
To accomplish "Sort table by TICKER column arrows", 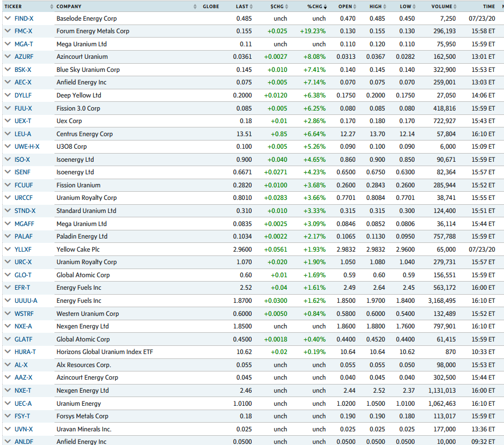I will point(52,7).
